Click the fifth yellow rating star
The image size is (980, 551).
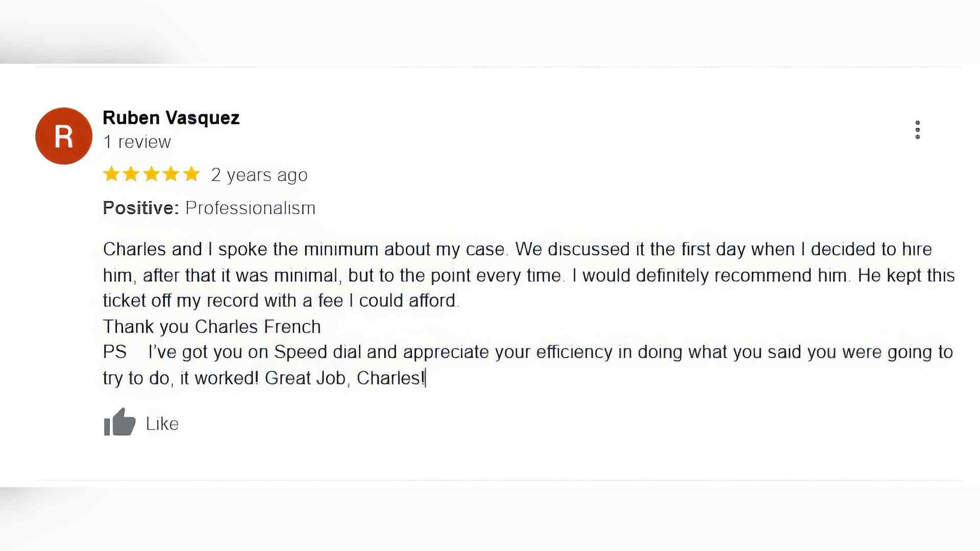(191, 174)
